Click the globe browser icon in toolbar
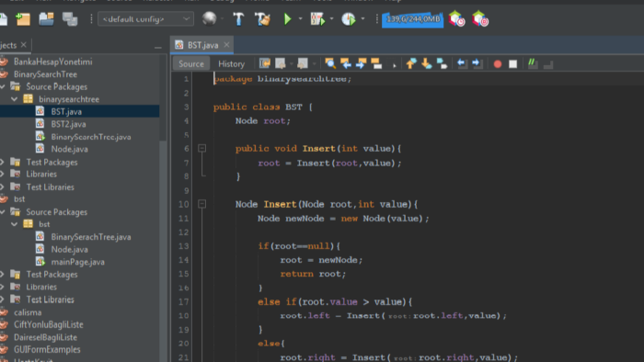This screenshot has width=644, height=362. [210, 18]
